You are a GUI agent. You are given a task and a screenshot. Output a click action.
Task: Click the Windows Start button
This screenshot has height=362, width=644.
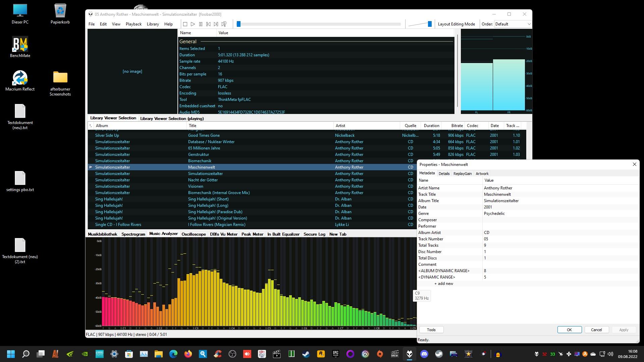point(11,354)
